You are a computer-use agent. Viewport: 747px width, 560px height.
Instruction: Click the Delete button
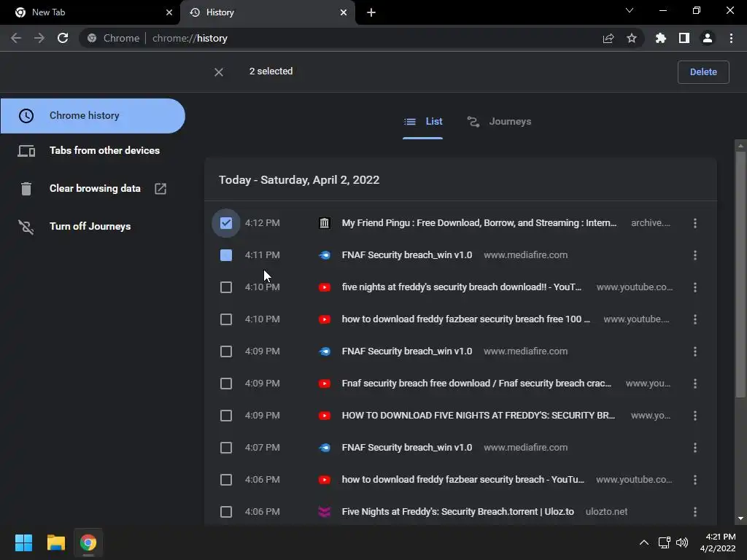pyautogui.click(x=703, y=72)
